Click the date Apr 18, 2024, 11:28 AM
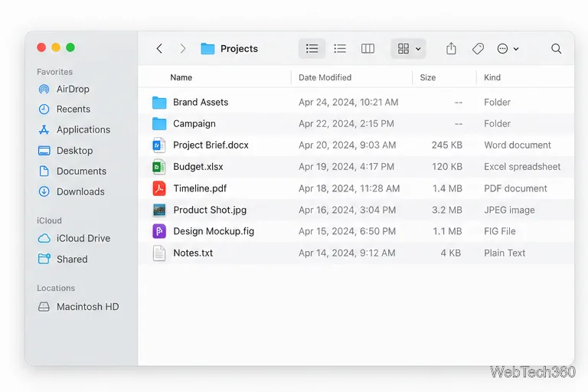Image resolution: width=588 pixels, height=392 pixels. 349,188
